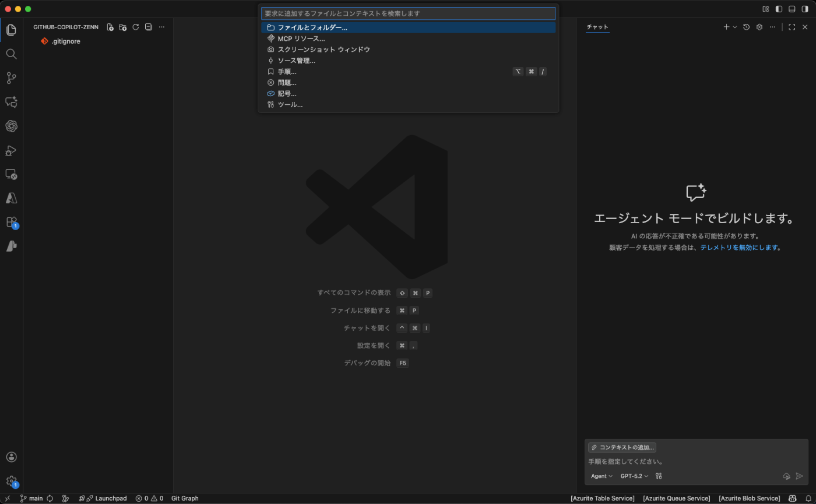Click GITHUB-COPILOT-ZENN explorer section header

tap(66, 27)
